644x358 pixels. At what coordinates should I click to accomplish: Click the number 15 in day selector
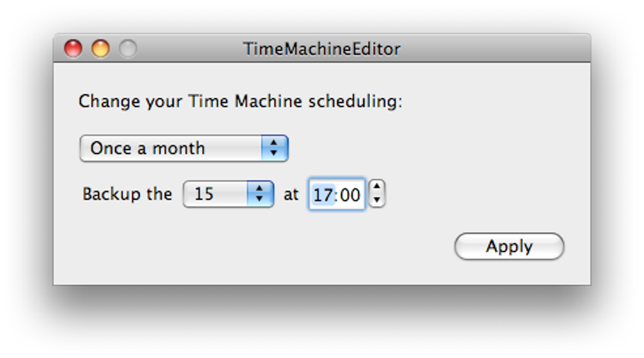click(204, 194)
